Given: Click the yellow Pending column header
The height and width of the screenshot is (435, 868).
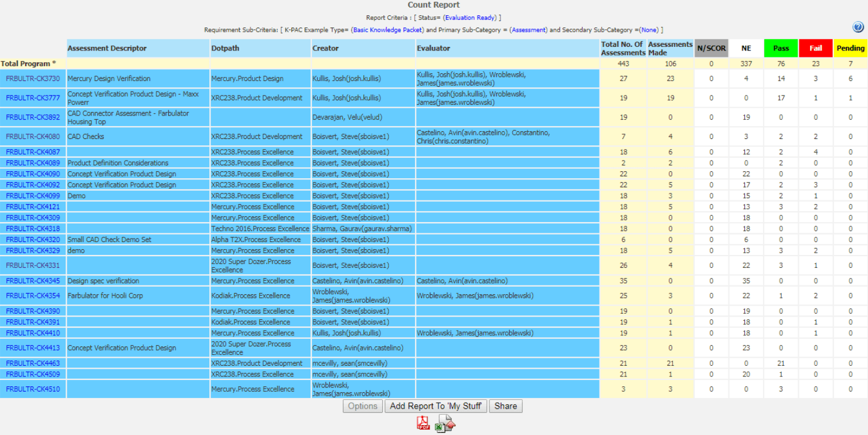Looking at the screenshot, I should pos(850,48).
